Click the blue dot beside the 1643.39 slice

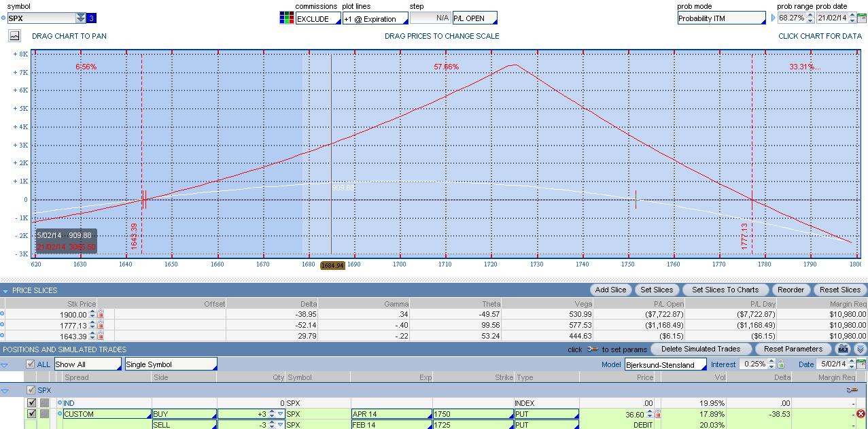pyautogui.click(x=2, y=336)
